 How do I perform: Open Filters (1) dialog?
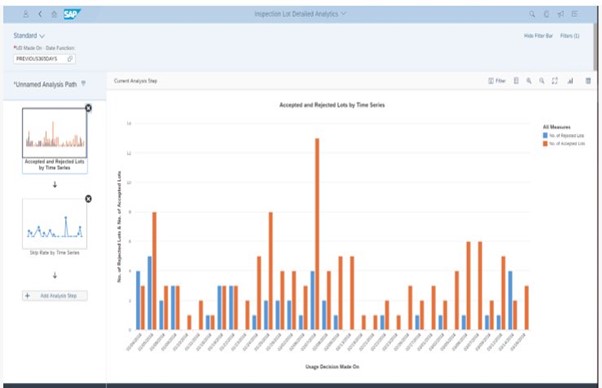point(570,36)
